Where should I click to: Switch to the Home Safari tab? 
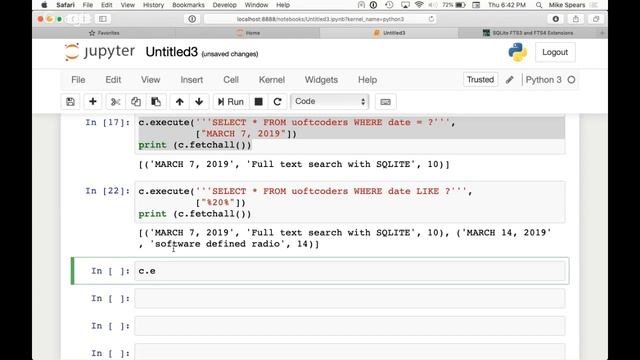[x=248, y=33]
